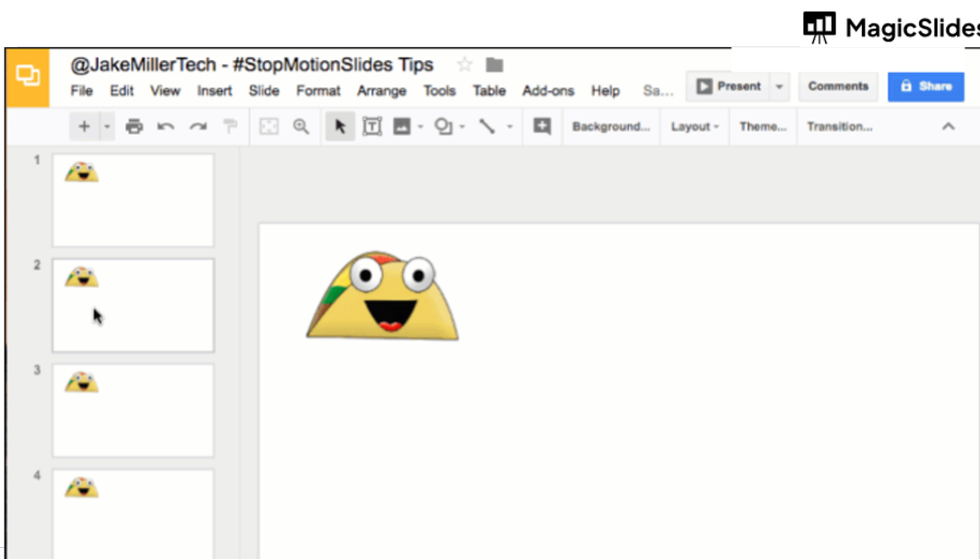
Task: Open the Insert menu
Action: (215, 90)
